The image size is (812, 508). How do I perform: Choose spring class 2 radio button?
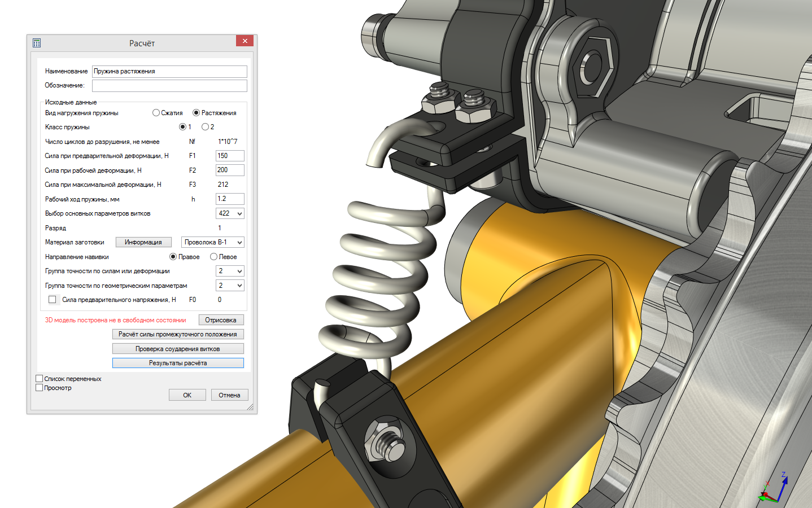[x=205, y=127]
